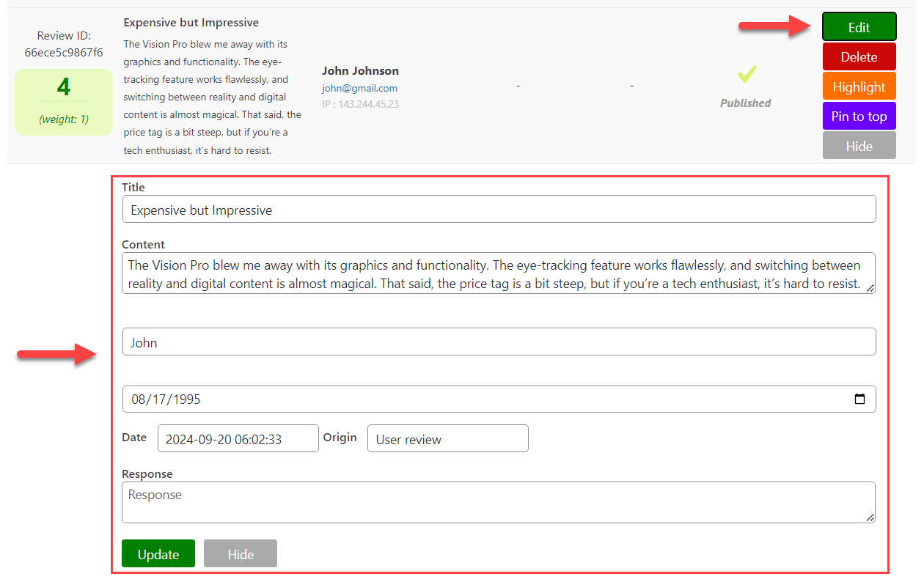Click the Date label beside timestamp field
The width and height of the screenshot is (924, 579).
134,438
